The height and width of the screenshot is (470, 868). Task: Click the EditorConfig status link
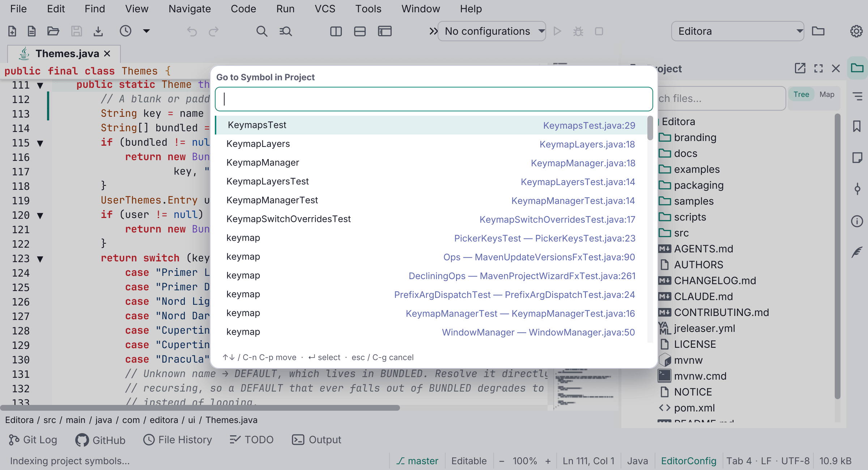(x=688, y=461)
